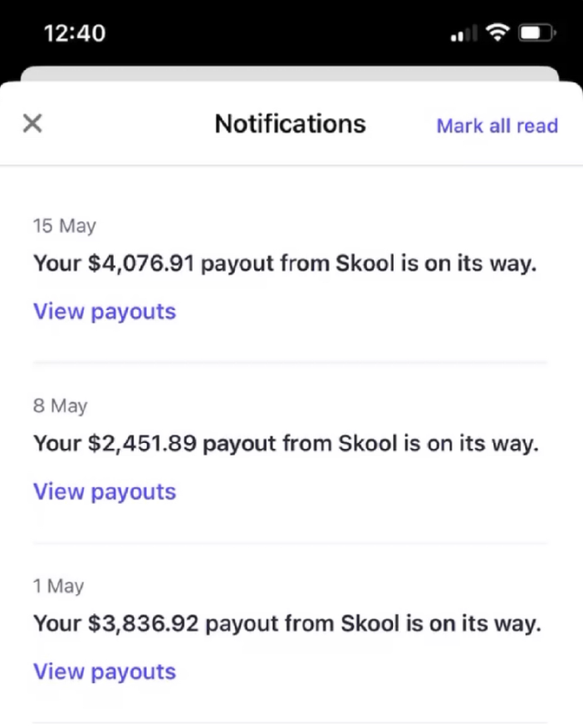Tap the gray sheet behind the Notifications panel
This screenshot has height=728, width=583.
click(290, 73)
